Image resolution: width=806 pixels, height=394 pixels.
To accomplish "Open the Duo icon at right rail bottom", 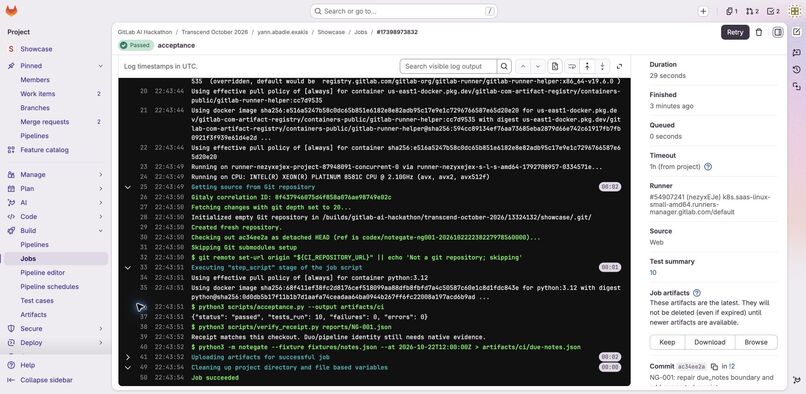I will click(796, 380).
